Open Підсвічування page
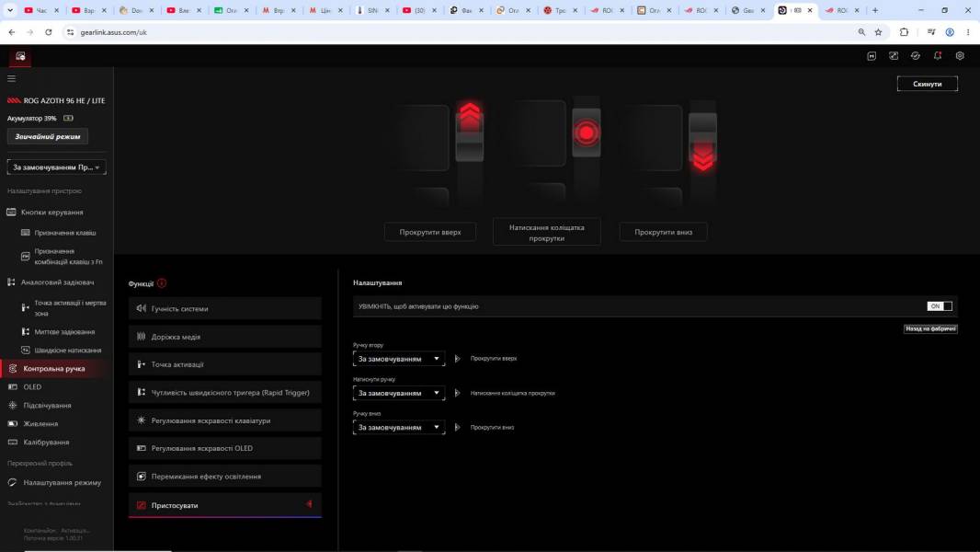The image size is (980, 552). (47, 406)
